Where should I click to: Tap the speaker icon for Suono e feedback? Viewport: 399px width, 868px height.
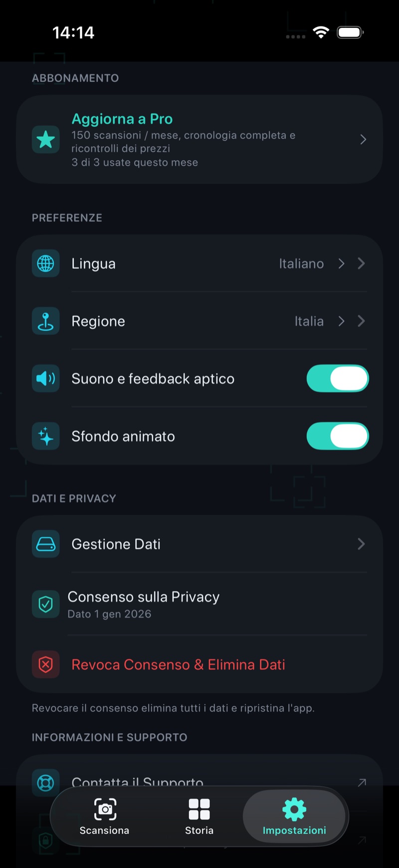click(46, 378)
